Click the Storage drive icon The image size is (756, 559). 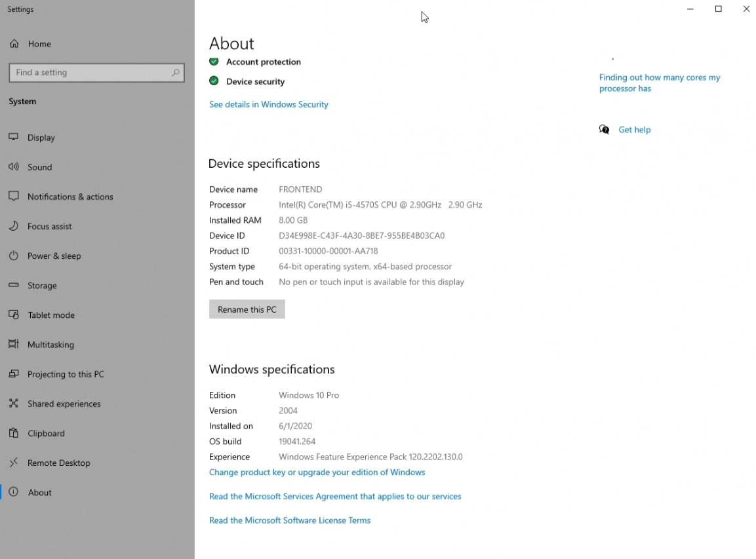[14, 285]
